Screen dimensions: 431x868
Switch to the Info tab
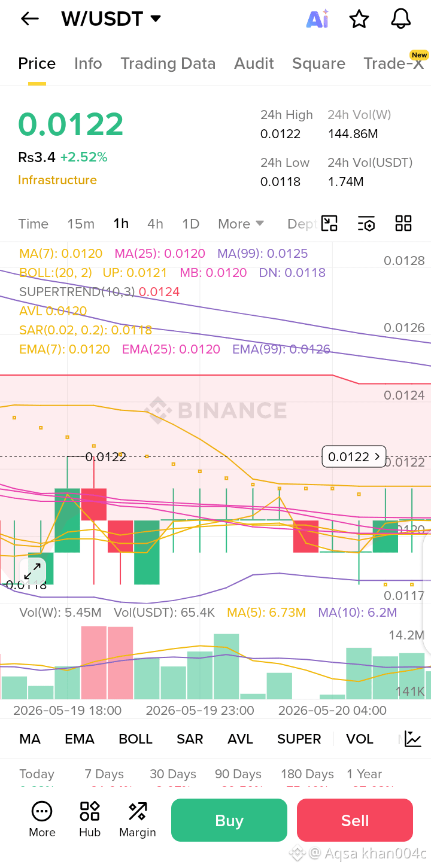pos(88,63)
